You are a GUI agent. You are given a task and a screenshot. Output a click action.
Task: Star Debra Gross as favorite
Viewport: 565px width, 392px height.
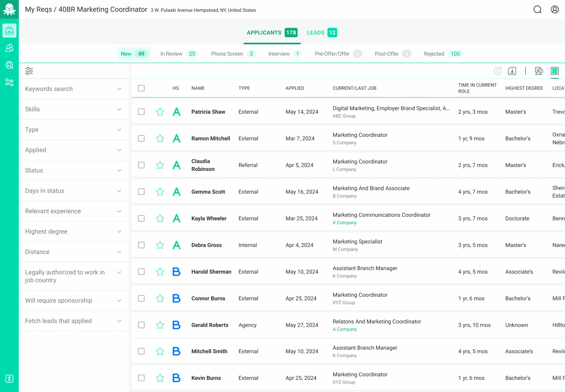[x=160, y=245]
